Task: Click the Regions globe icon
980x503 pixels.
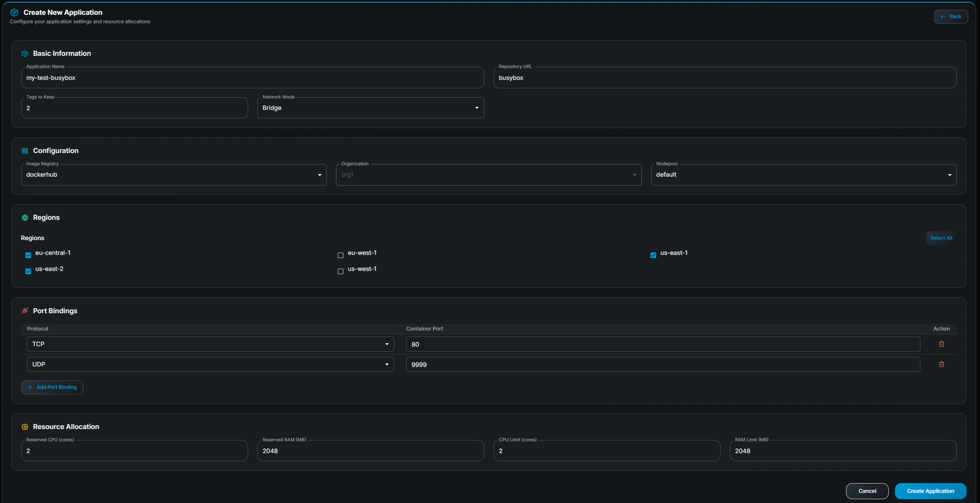Action: pos(25,217)
